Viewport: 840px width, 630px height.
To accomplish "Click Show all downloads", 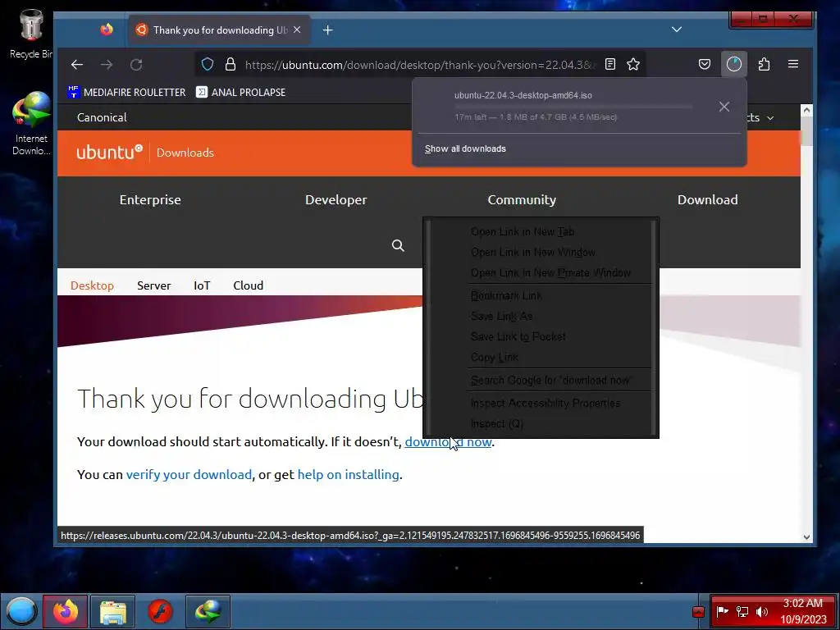I will tap(465, 149).
